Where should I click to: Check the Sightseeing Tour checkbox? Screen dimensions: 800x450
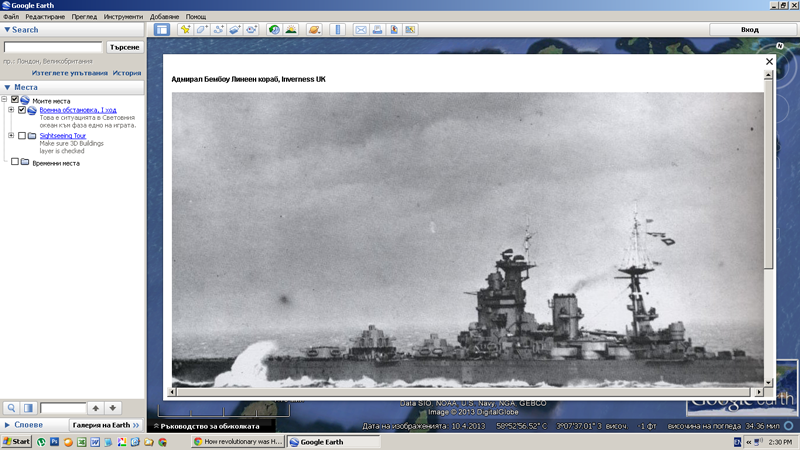pos(23,136)
